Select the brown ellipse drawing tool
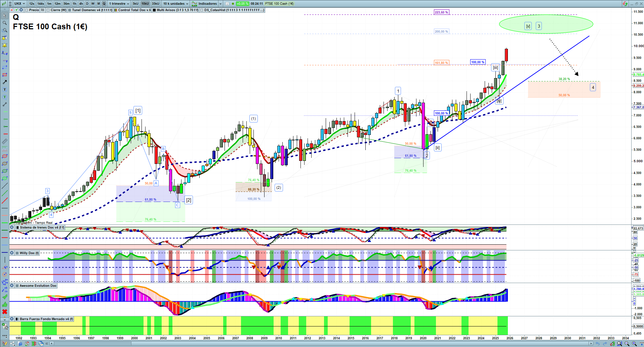The image size is (644, 347). tap(5, 164)
